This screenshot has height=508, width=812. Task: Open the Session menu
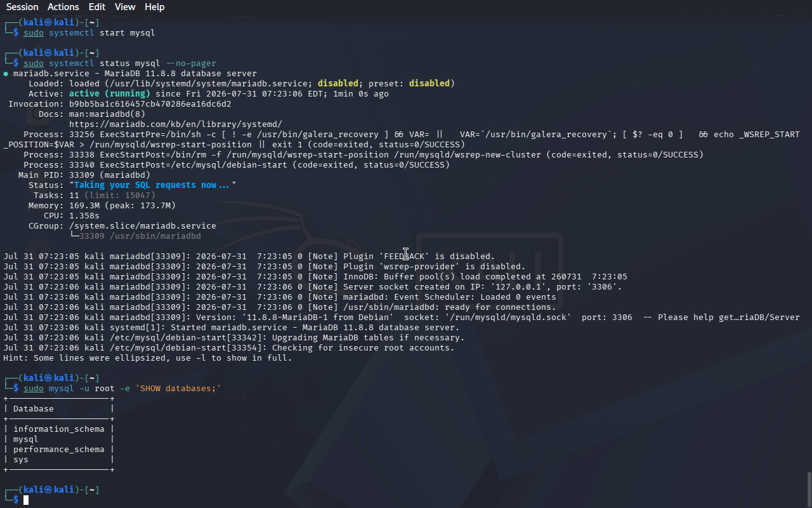[x=22, y=7]
